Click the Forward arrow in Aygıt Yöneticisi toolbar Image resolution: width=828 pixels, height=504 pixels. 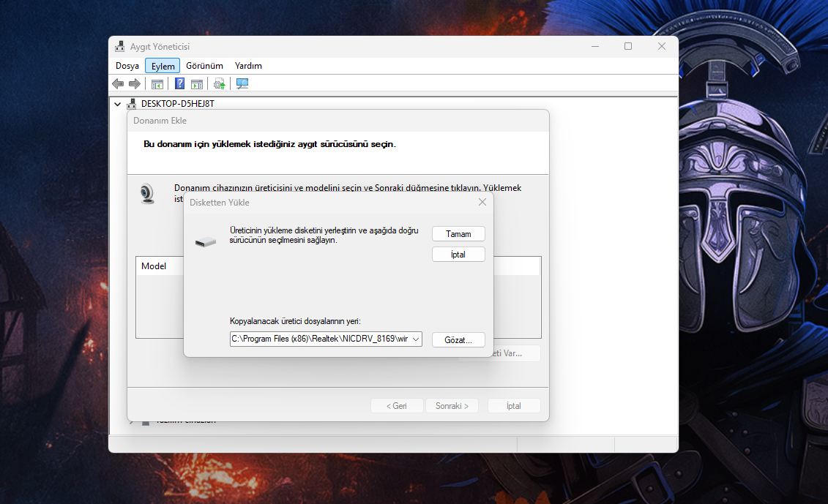point(135,83)
